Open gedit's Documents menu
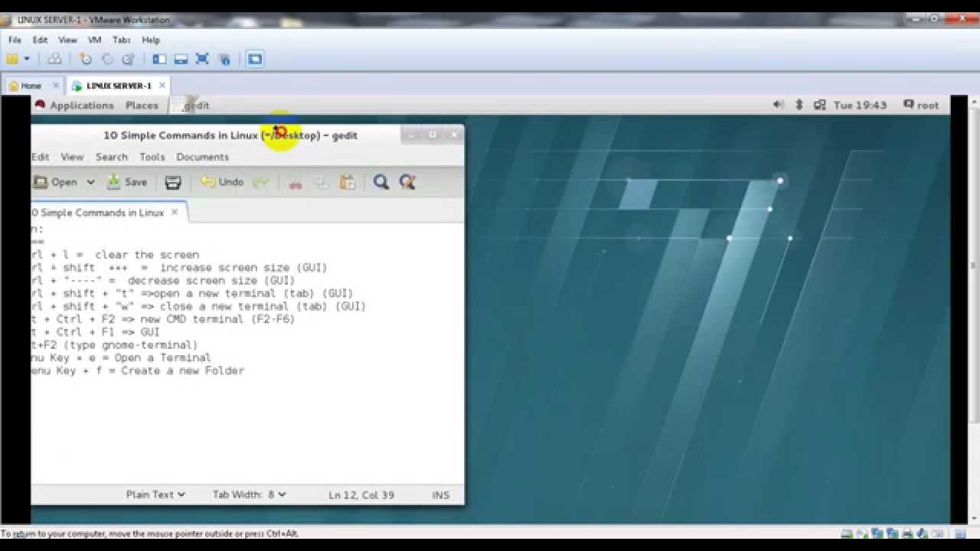Screen dimensions: 980x551 click(x=202, y=157)
